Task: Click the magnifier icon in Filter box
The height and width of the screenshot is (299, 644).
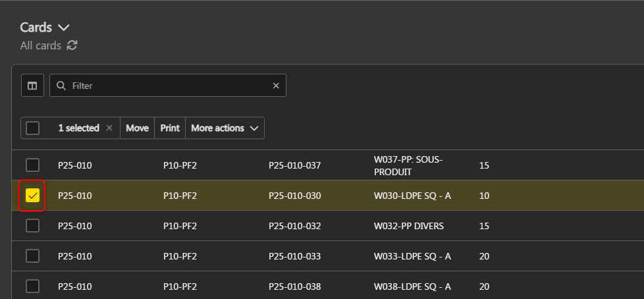Action: pyautogui.click(x=61, y=86)
